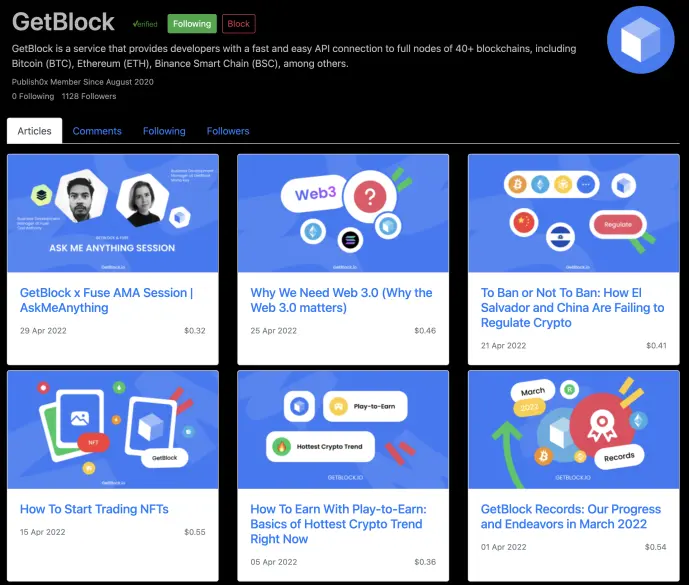This screenshot has width=689, height=585.
Task: Open How To Start Trading NFTs article
Action: pos(94,509)
